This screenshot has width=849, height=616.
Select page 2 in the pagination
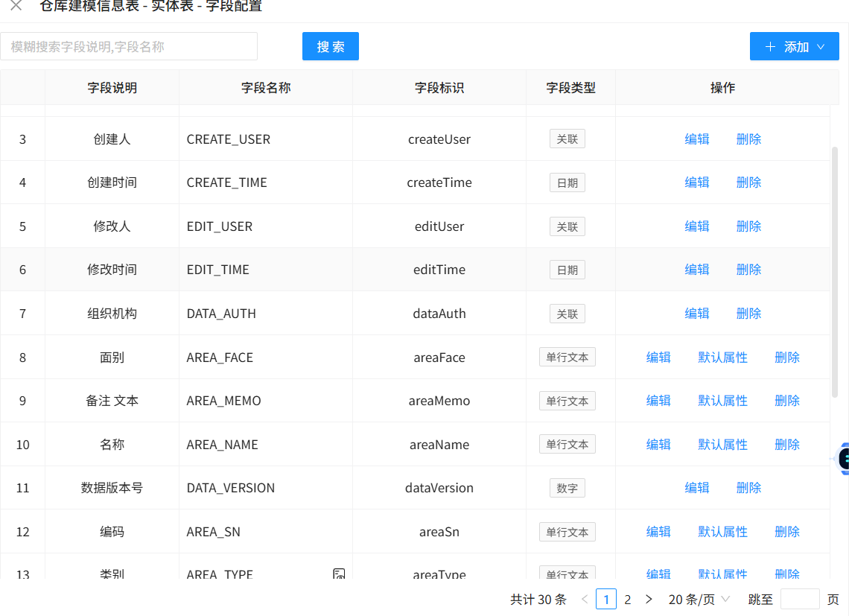(x=628, y=600)
